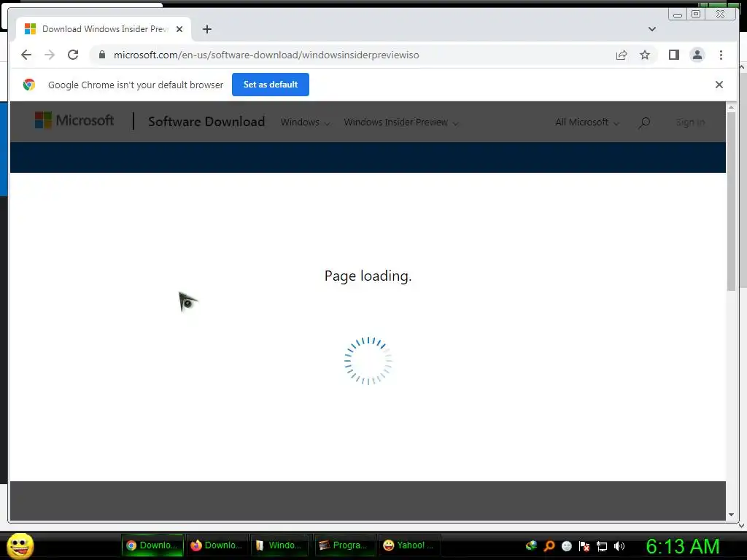
Task: Click the magnifier tray icon
Action: 549,545
